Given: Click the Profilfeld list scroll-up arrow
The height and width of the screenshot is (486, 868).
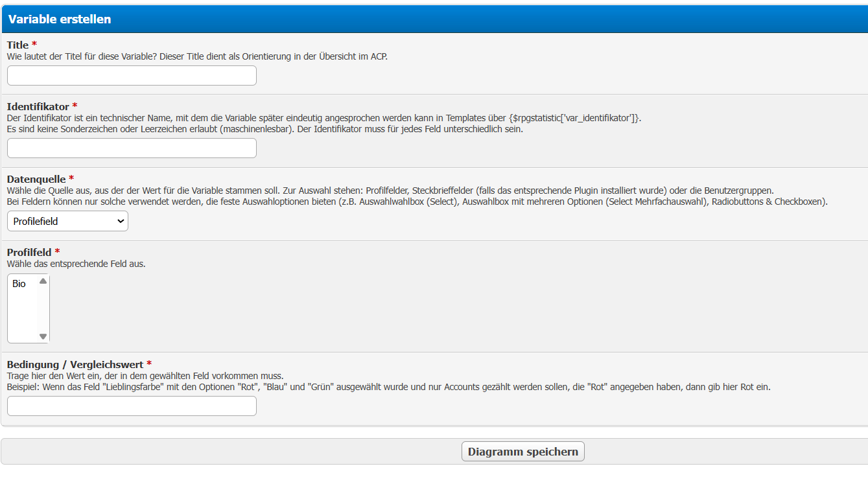Looking at the screenshot, I should pyautogui.click(x=43, y=281).
